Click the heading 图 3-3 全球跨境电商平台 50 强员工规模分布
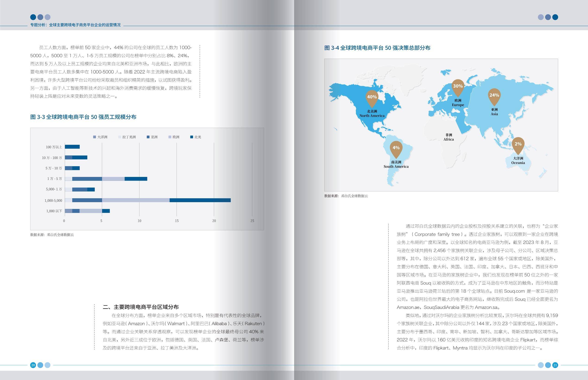Screen dimensions: 588x380 (83, 117)
